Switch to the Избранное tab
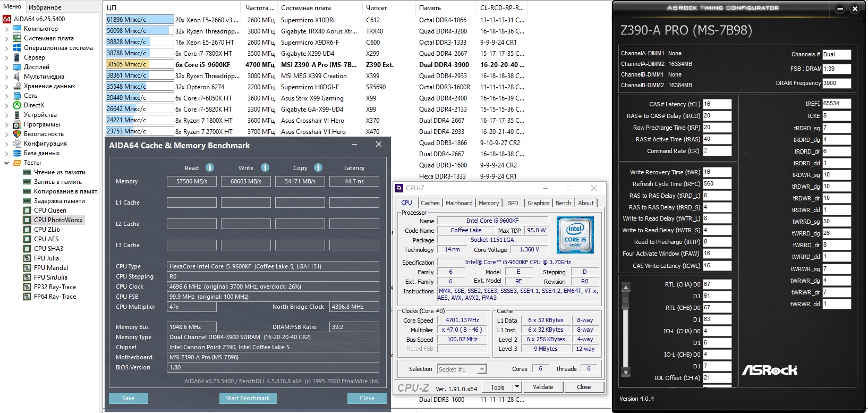 point(45,7)
